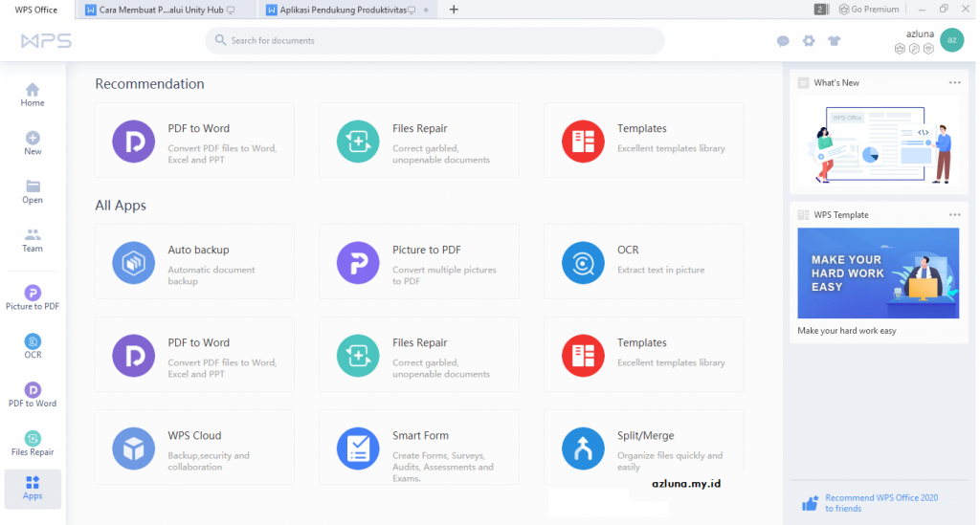Screen dimensions: 980x525
Task: Launch Files Repair from sidebar
Action: (33, 444)
